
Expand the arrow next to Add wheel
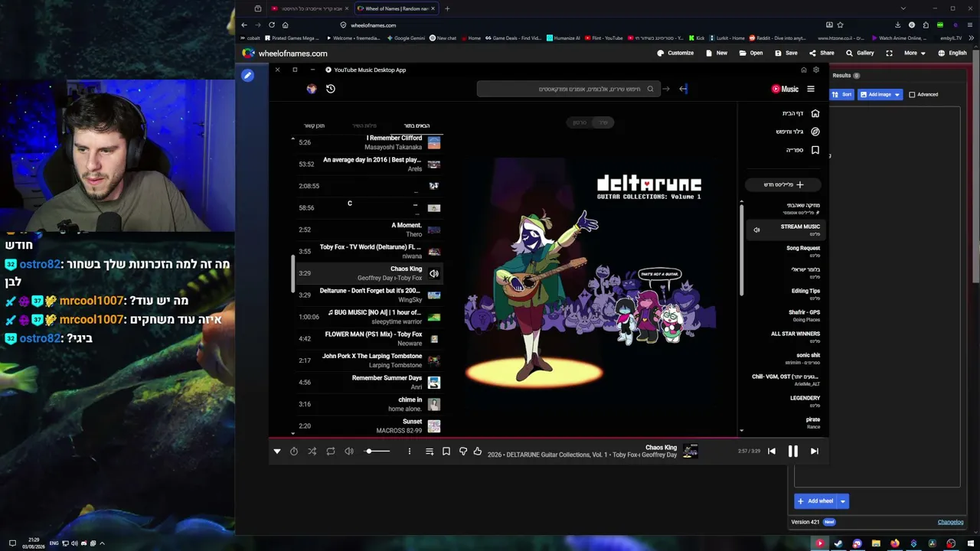tap(842, 501)
